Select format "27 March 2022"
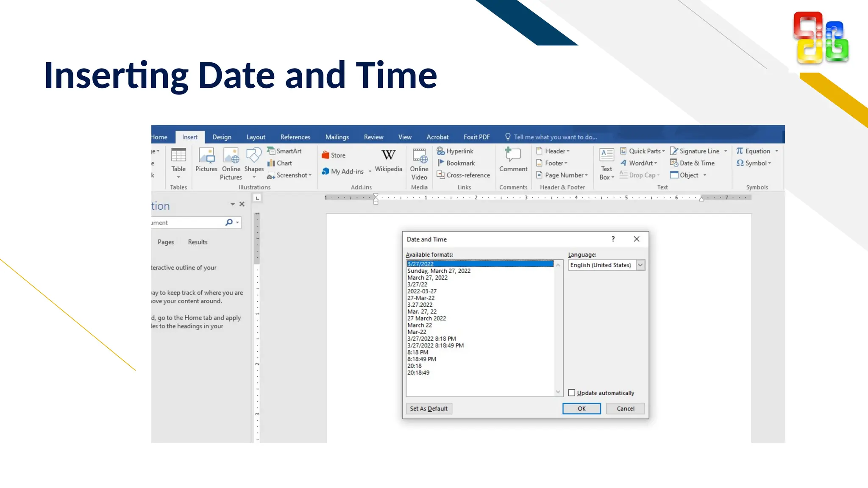This screenshot has height=488, width=868. click(x=480, y=318)
